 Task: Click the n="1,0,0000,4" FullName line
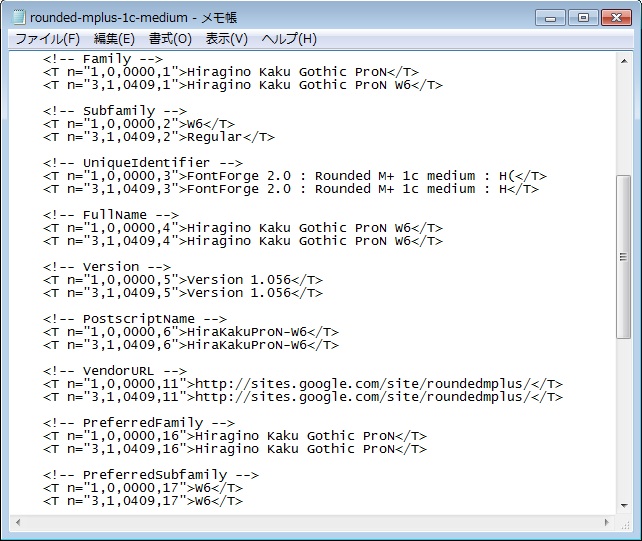(243, 228)
